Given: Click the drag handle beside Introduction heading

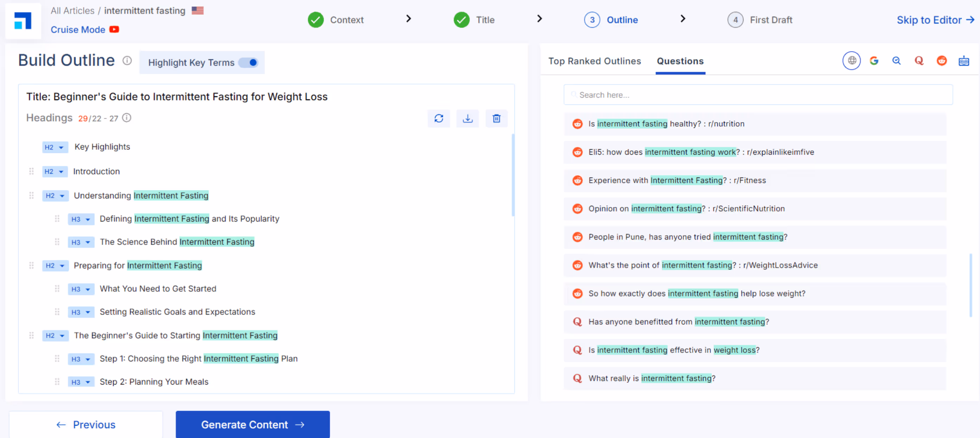Looking at the screenshot, I should click(x=32, y=171).
